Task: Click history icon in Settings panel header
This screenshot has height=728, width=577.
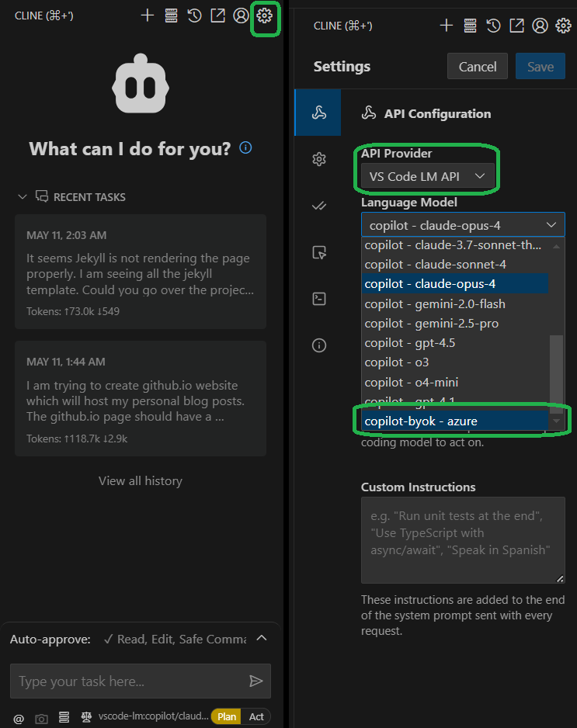Action: pos(493,26)
